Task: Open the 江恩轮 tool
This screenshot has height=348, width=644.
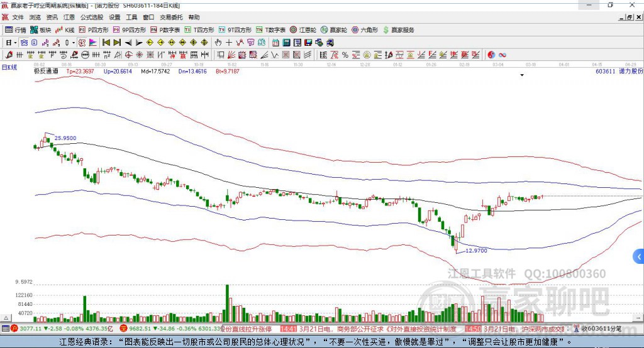Action: 303,30
